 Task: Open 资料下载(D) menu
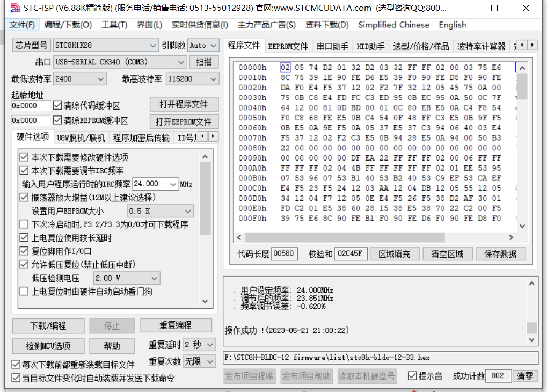pos(327,25)
